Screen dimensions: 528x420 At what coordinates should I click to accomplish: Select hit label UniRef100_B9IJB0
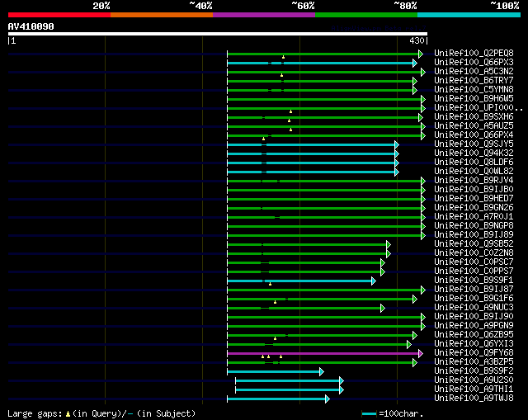tap(474, 190)
